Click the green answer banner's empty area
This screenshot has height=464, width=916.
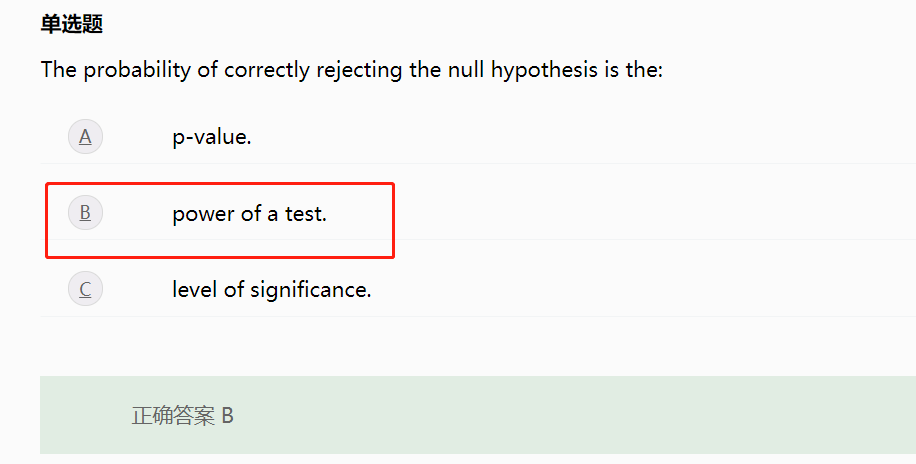pyautogui.click(x=600, y=416)
